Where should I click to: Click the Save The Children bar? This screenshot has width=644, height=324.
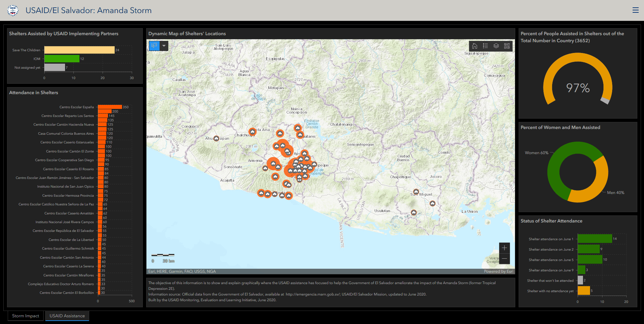(79, 50)
